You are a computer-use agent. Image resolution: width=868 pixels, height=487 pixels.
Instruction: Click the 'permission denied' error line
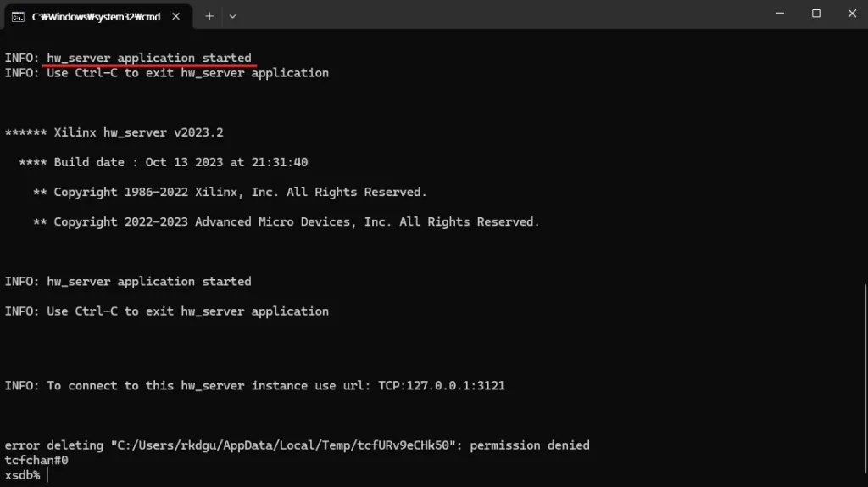297,445
